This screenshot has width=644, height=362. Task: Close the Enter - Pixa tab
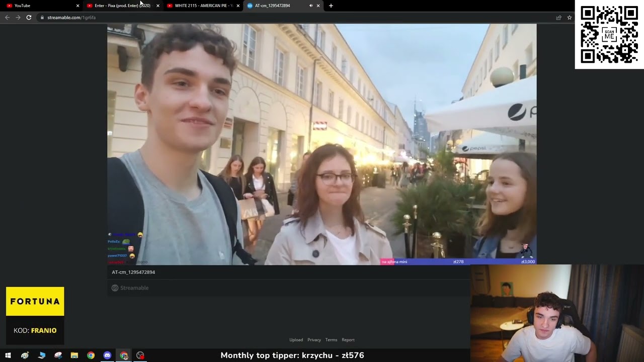coord(157,6)
